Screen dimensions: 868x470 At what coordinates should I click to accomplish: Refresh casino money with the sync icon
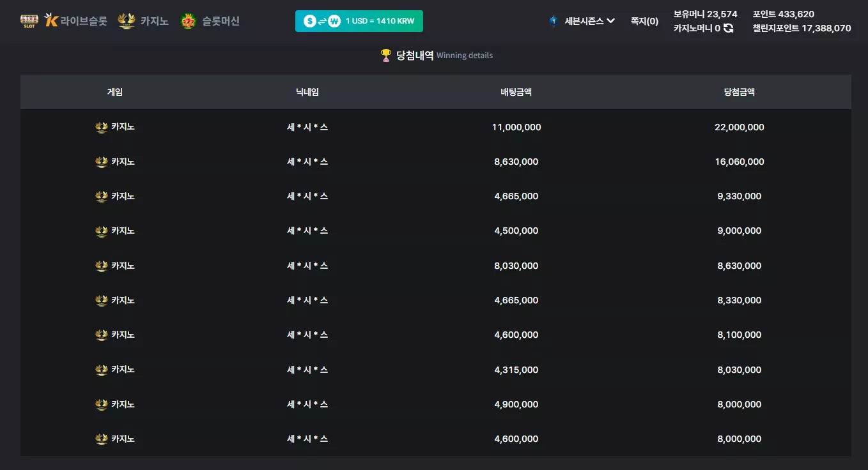728,28
